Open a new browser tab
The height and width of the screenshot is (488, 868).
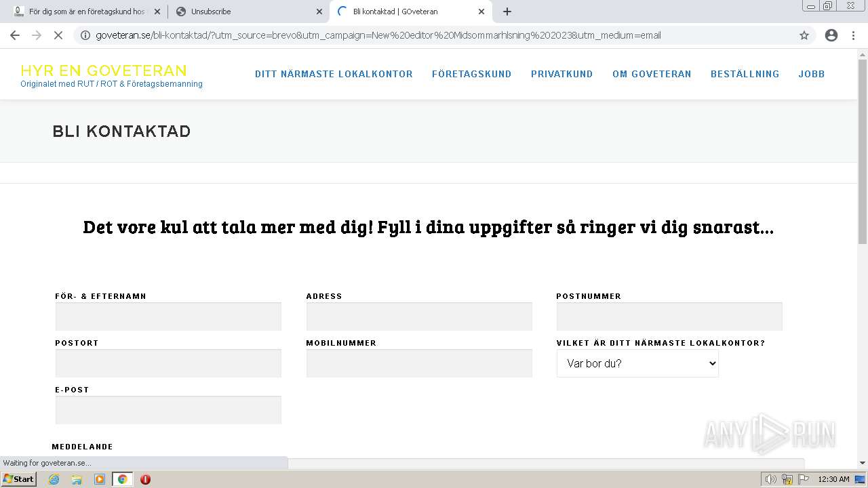pos(507,12)
